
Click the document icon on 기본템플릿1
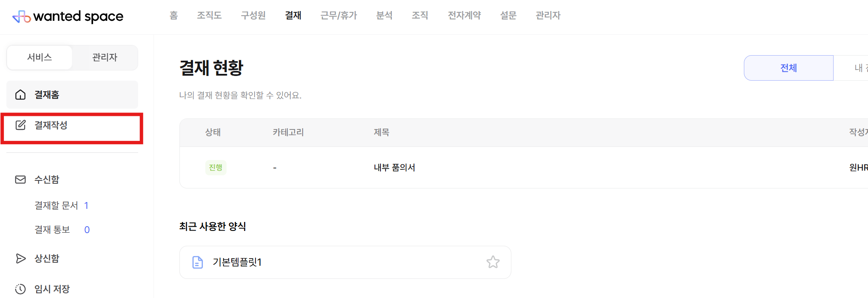[198, 262]
